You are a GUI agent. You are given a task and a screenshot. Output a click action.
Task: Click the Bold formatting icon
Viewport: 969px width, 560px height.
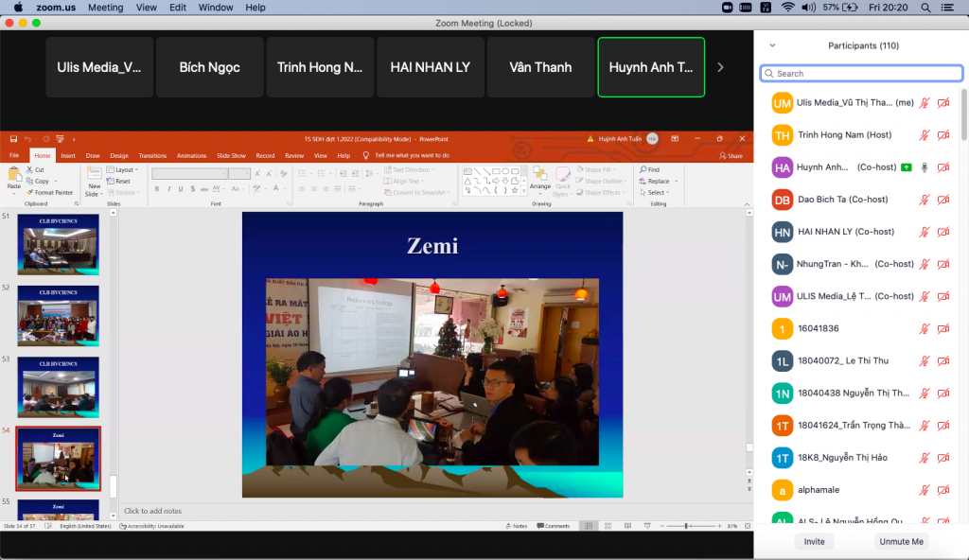157,189
